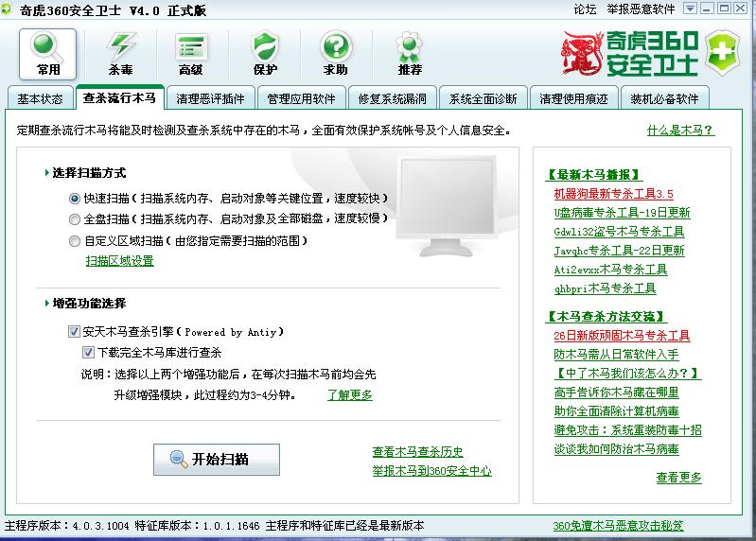Collapse the 选择扫描方式 section arrow
Viewport: 756px width, 541px height.
click(46, 172)
